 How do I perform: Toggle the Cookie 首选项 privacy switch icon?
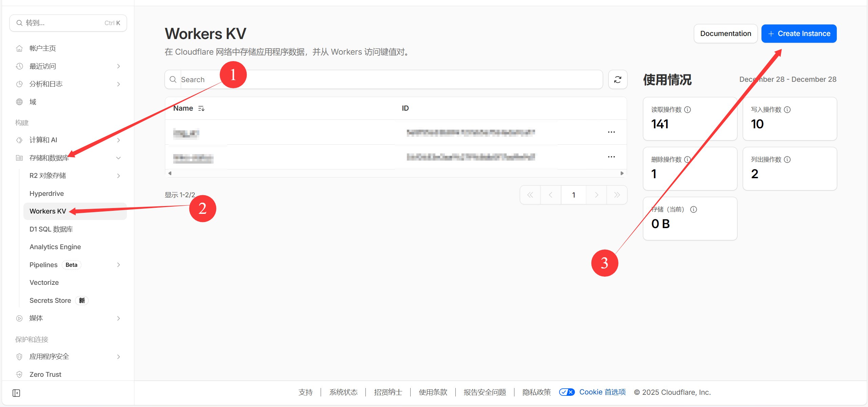[x=567, y=392]
